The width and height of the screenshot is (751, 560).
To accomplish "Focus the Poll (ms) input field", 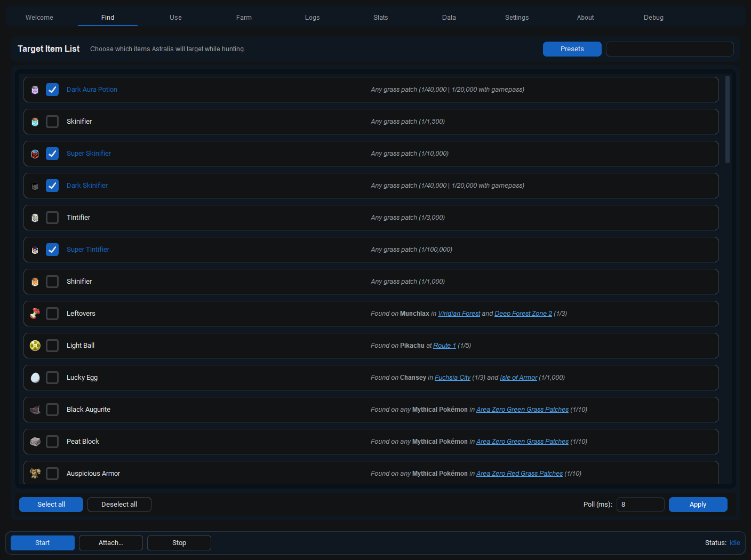I will 641,505.
